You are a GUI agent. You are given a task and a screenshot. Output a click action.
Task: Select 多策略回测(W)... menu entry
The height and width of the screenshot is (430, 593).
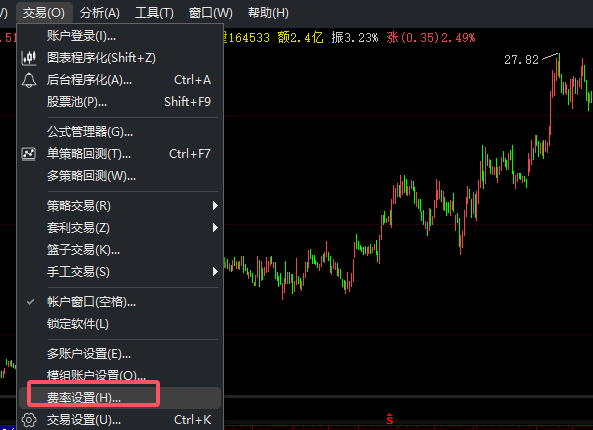point(119,176)
